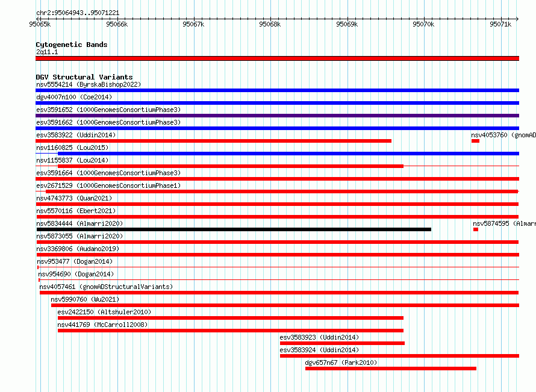This screenshot has width=536, height=392.
Task: Click the 95067k ruler tick label
Action: point(193,24)
